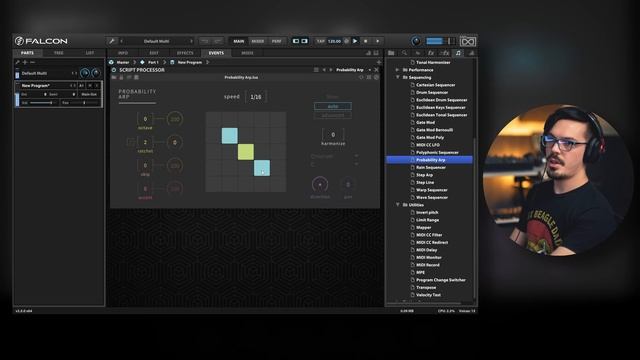Click the wrench settings icon in top bar
This screenshot has width=640, height=360.
(111, 41)
